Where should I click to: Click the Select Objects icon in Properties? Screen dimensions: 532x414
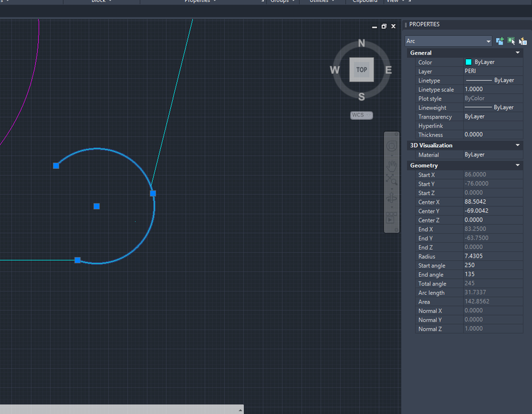[x=511, y=41]
